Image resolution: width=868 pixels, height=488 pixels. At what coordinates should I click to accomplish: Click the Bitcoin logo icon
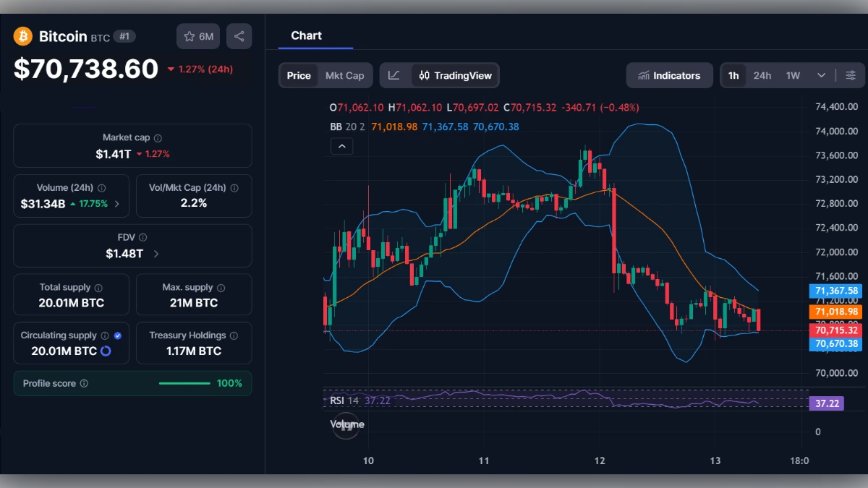click(22, 36)
